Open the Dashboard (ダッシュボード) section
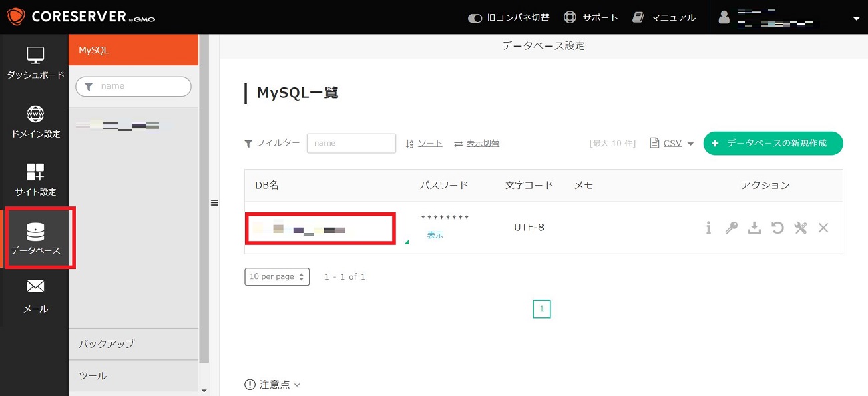Screen dimensions: 868x396 (35, 63)
